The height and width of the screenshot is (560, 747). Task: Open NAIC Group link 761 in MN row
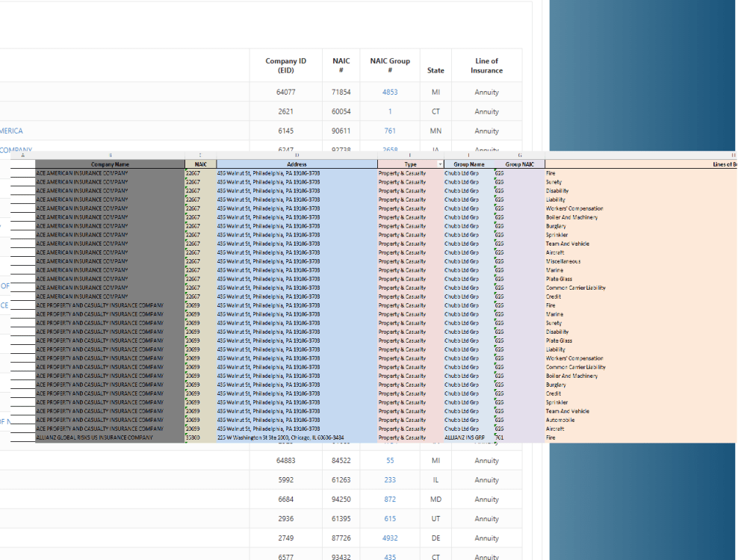click(x=390, y=131)
